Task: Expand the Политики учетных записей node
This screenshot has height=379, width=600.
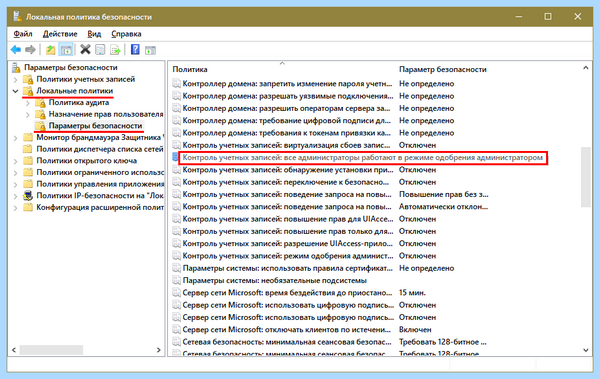Action: pyautogui.click(x=15, y=80)
